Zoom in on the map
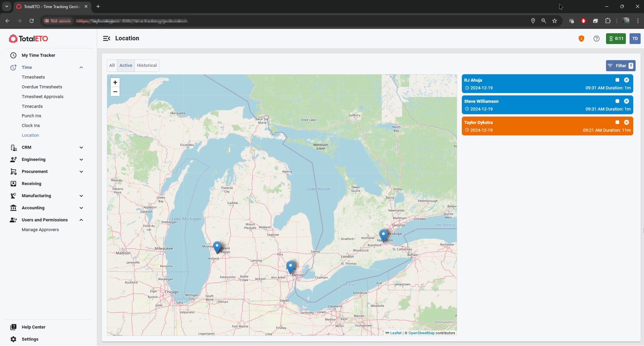The width and height of the screenshot is (644, 346). [x=115, y=82]
